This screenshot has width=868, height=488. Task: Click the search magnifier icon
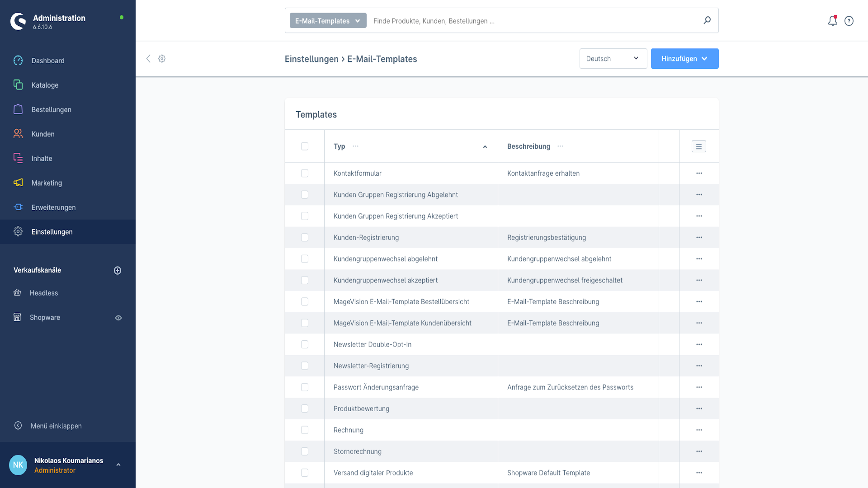coord(707,20)
